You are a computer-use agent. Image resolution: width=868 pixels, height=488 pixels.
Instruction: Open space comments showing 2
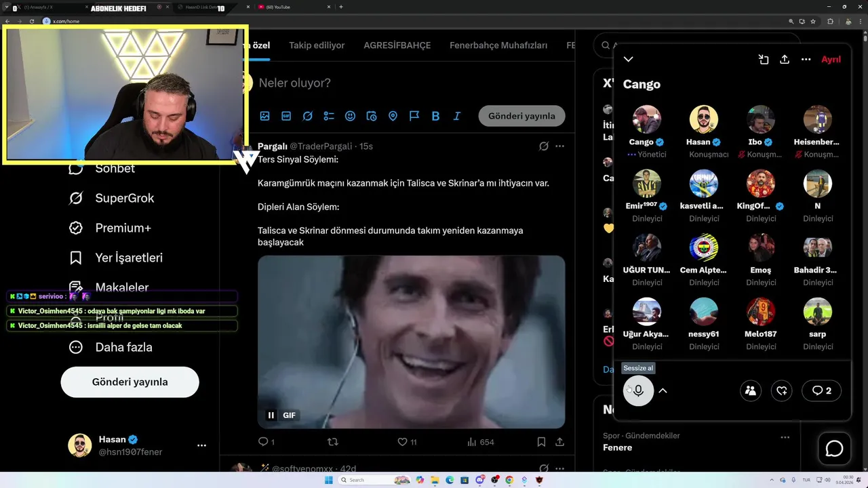pos(822,390)
